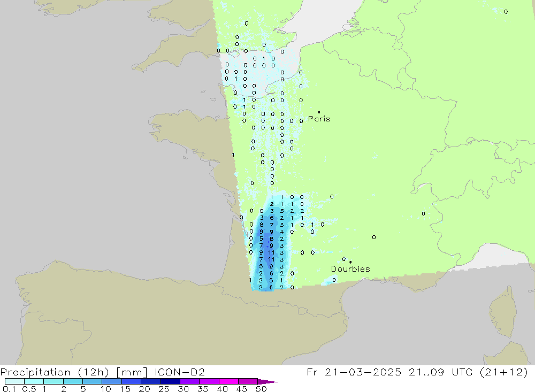Click the legend label '15'
The width and height of the screenshot is (535, 392).
[125, 389]
